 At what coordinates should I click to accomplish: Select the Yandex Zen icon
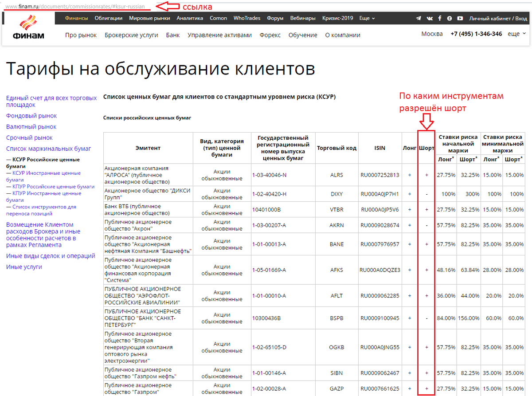pos(450,18)
